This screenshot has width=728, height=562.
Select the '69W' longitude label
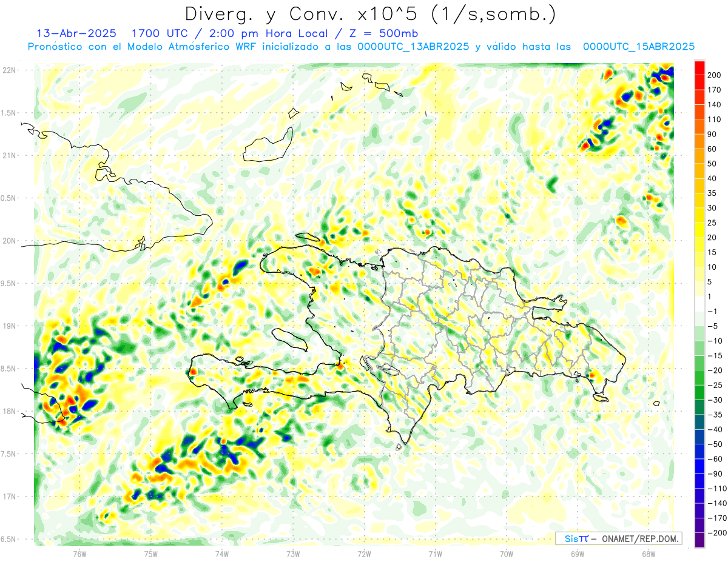[x=578, y=553]
